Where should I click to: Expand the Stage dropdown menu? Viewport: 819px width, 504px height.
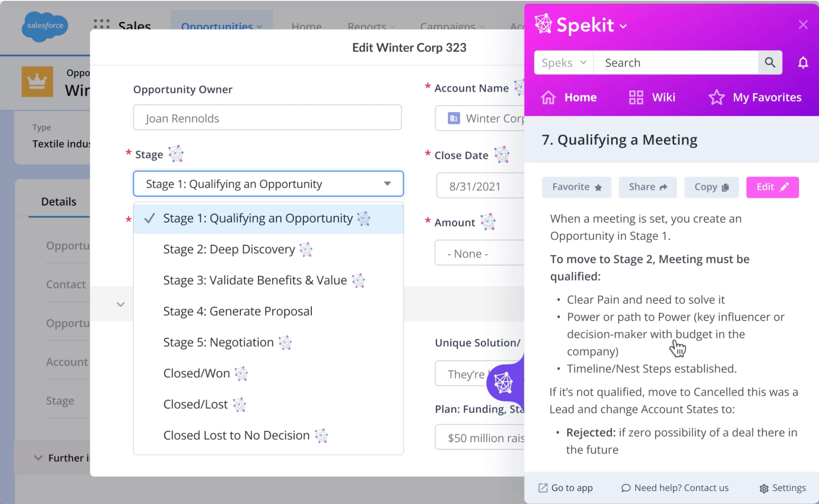pos(268,184)
